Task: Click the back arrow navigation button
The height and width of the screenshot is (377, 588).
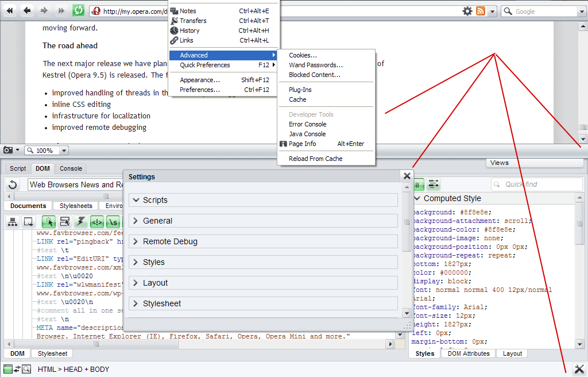Action: [27, 11]
